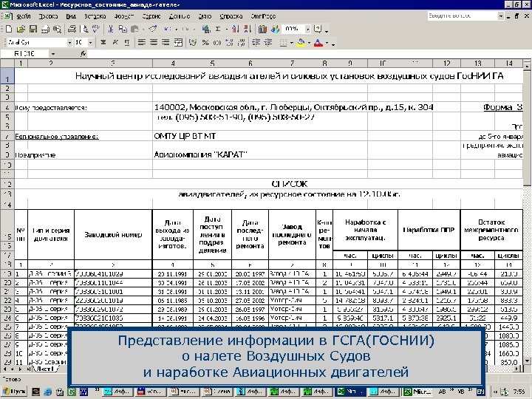Toggle Italic formatting
The width and height of the screenshot is (532, 399).
115,42
